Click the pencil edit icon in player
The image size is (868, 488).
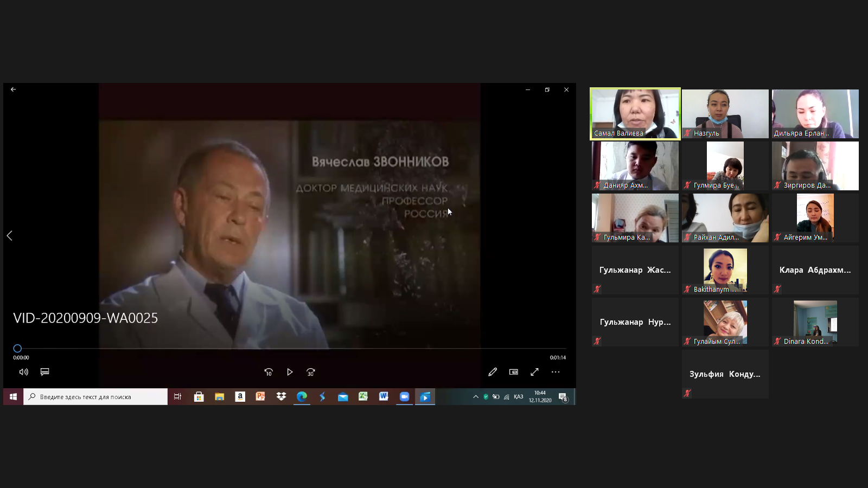click(493, 372)
